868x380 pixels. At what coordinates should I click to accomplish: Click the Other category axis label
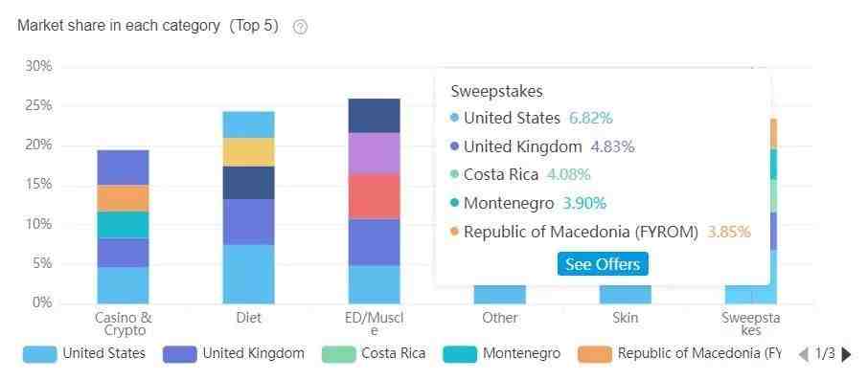[500, 318]
